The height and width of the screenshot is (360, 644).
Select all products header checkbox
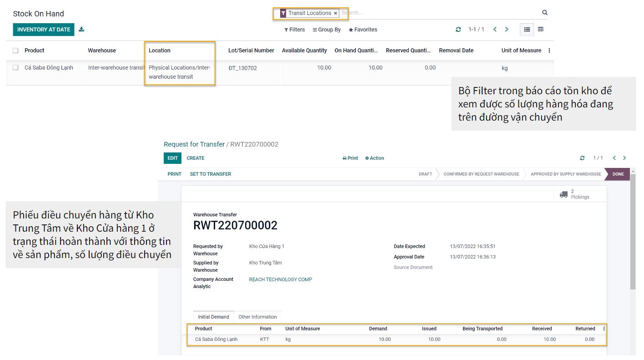point(15,51)
